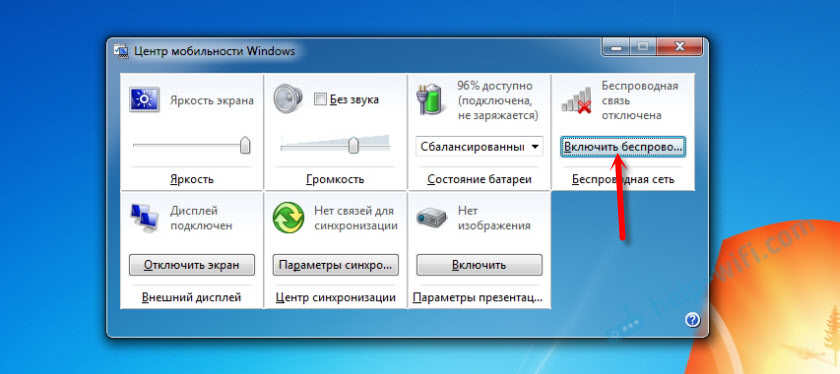Click the screen brightness monitor icon

click(144, 100)
